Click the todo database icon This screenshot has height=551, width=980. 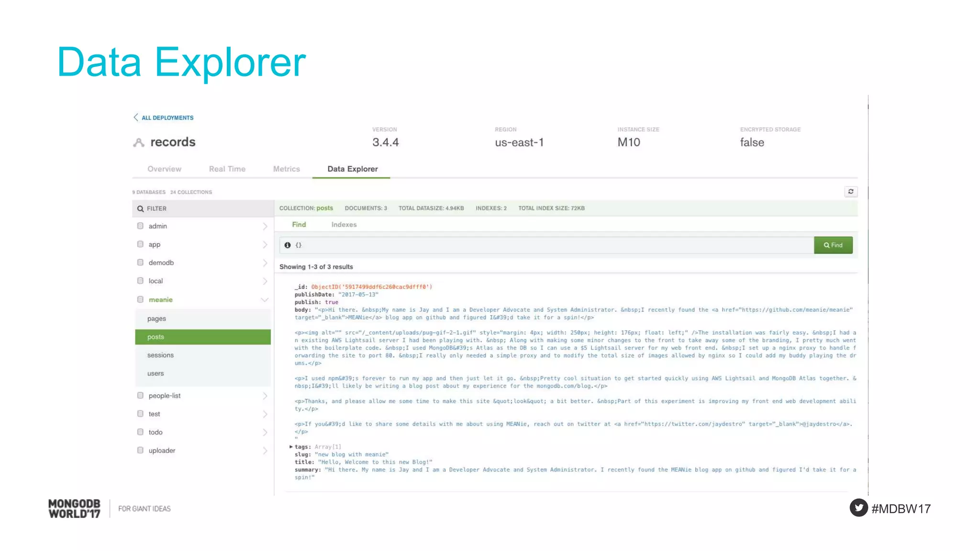tap(140, 431)
